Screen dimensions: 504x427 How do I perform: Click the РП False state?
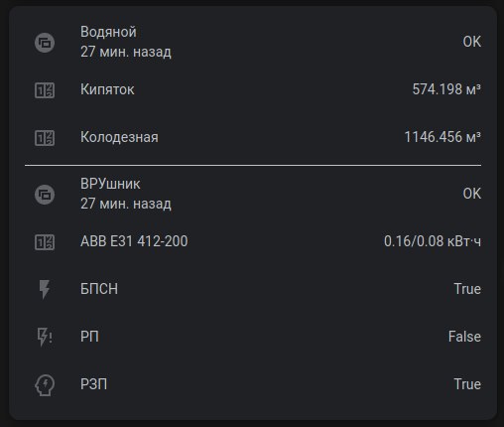pyautogui.click(x=464, y=337)
